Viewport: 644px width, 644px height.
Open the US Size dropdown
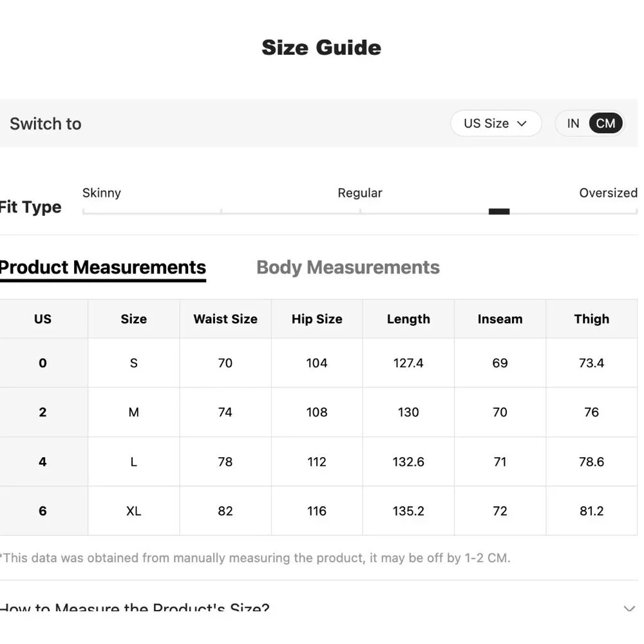[495, 123]
